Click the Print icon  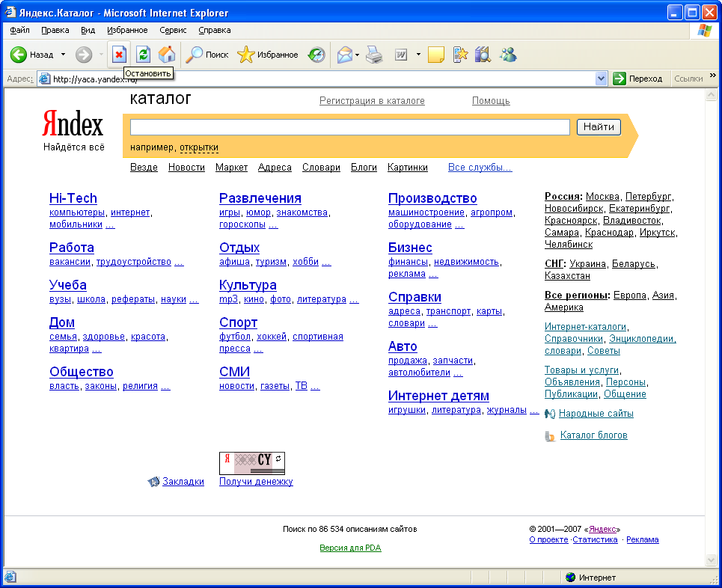(x=374, y=55)
